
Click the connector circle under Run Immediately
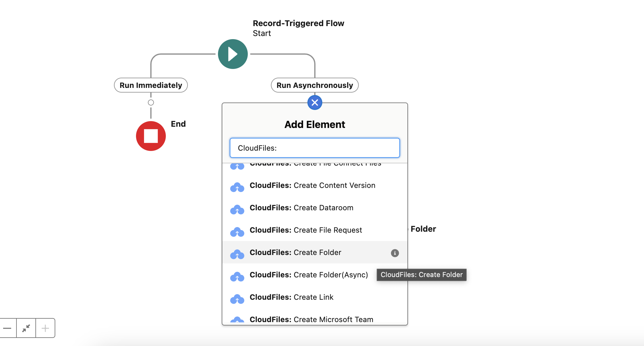coord(151,102)
